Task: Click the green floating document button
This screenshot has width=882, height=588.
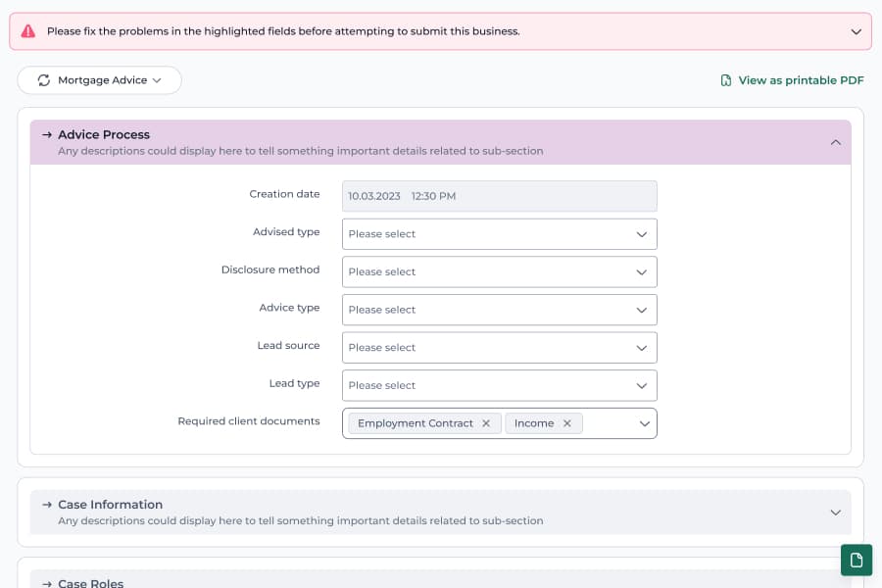Action: point(857,560)
